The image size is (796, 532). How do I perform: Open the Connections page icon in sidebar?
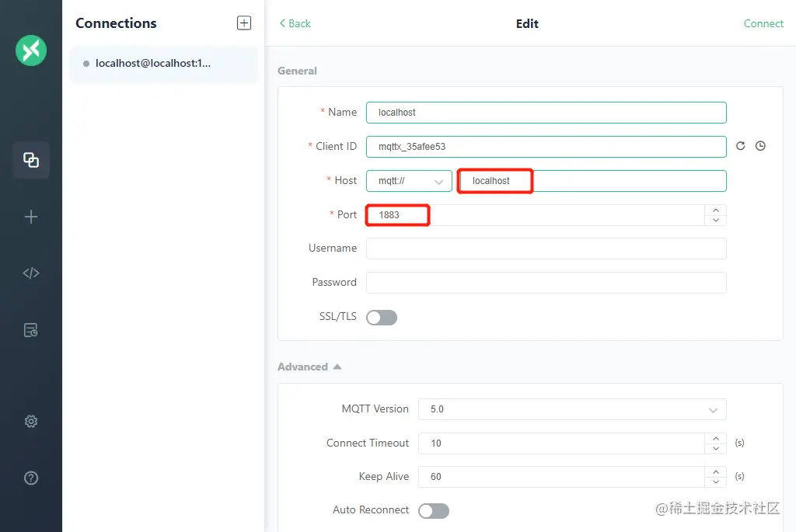coord(31,160)
